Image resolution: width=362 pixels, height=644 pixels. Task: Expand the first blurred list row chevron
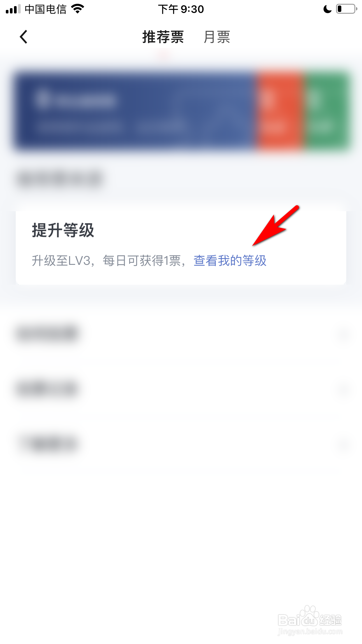pos(343,334)
